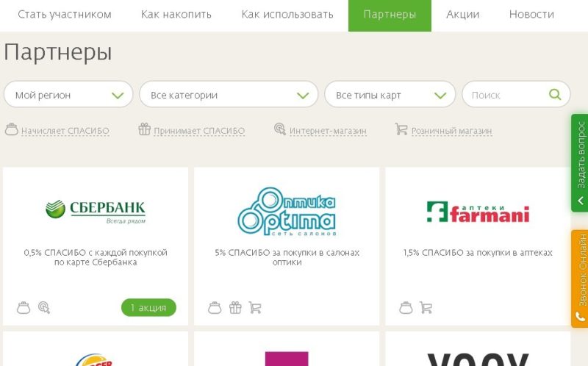The height and width of the screenshot is (366, 588).
Task: Go to the Акции tab
Action: pos(463,14)
